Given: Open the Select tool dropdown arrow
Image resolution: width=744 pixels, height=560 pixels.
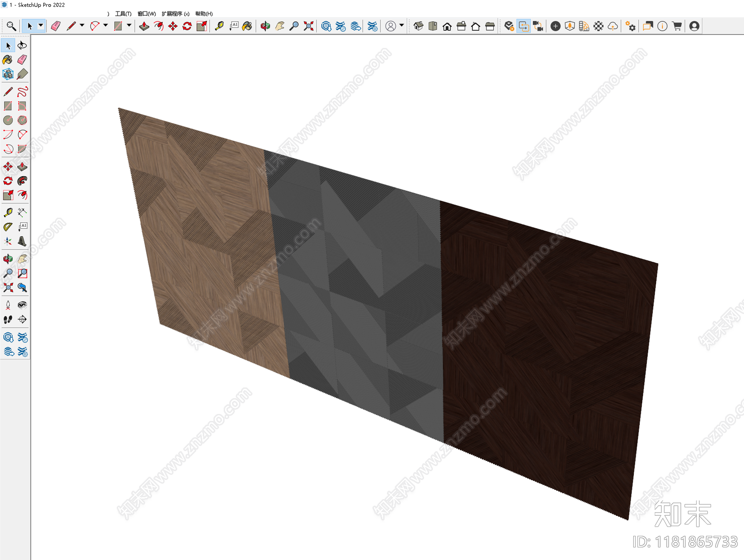Looking at the screenshot, I should (x=40, y=26).
